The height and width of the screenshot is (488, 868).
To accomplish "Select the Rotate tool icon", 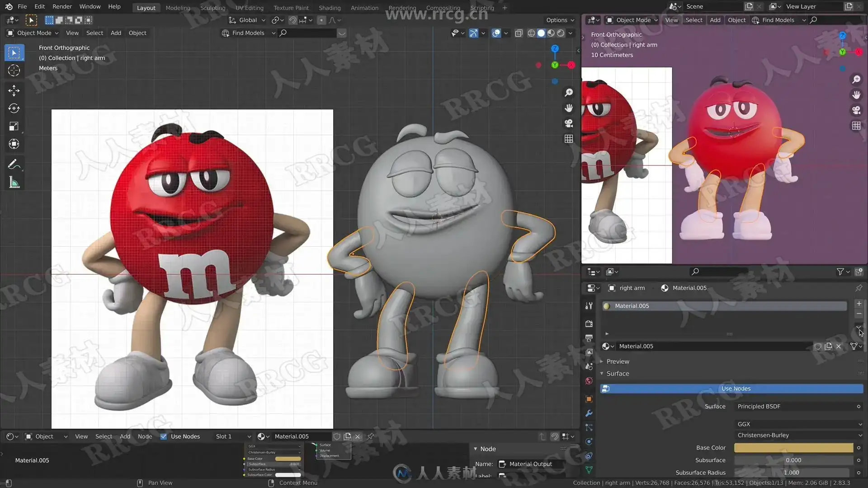I will click(14, 108).
